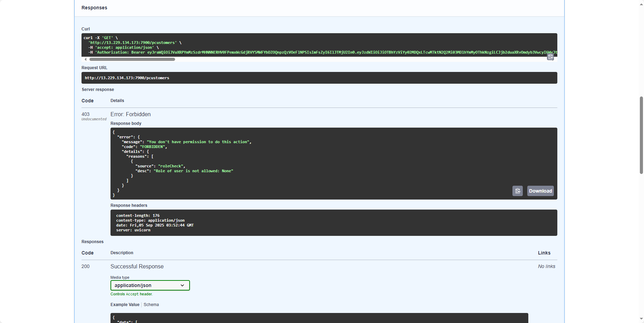
Task: Switch to the Example Value tab
Action: click(125, 305)
